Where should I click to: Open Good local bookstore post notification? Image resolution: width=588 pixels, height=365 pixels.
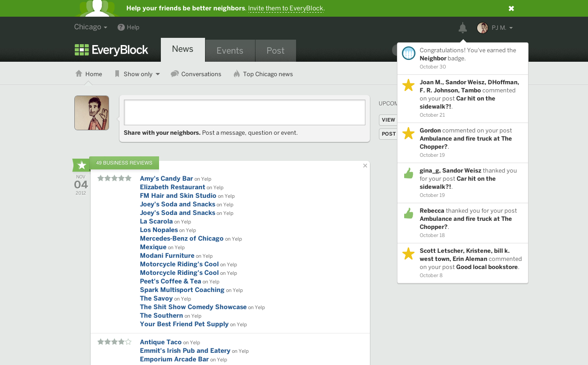[x=463, y=263]
